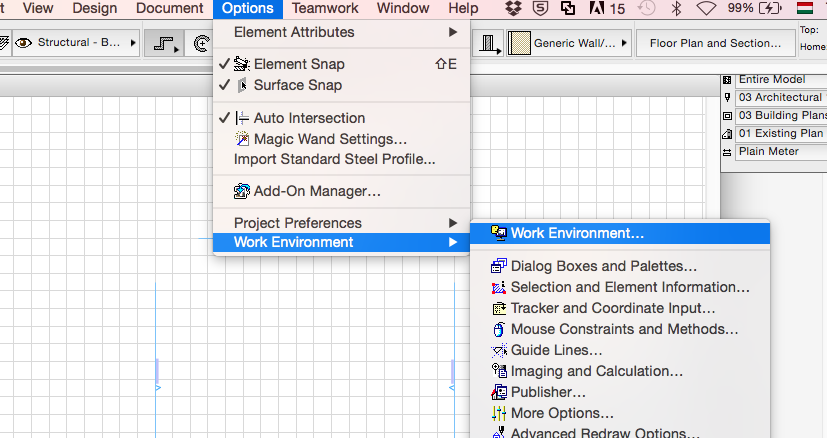This screenshot has width=827, height=438.
Task: Uncheck Auto Intersection
Action: click(x=309, y=118)
